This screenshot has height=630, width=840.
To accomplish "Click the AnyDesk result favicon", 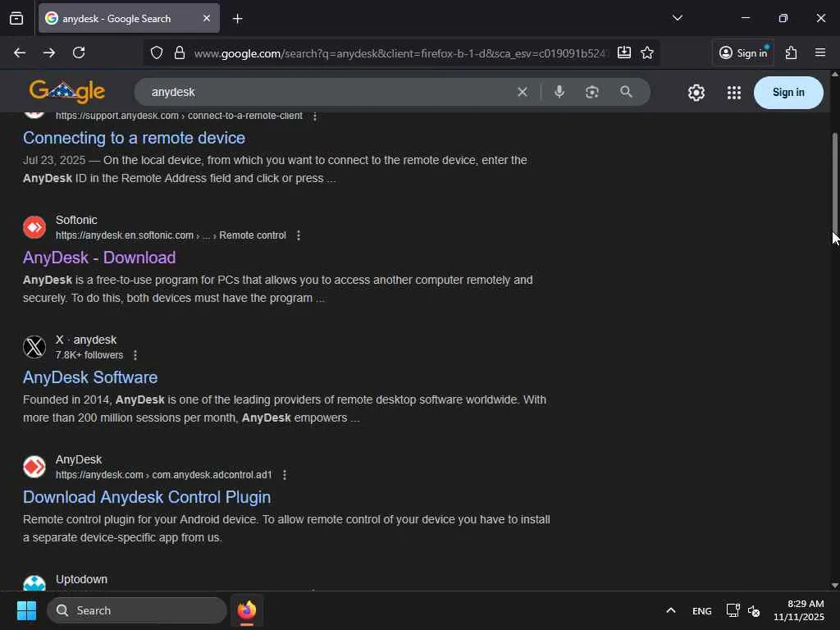I will pyautogui.click(x=34, y=467).
